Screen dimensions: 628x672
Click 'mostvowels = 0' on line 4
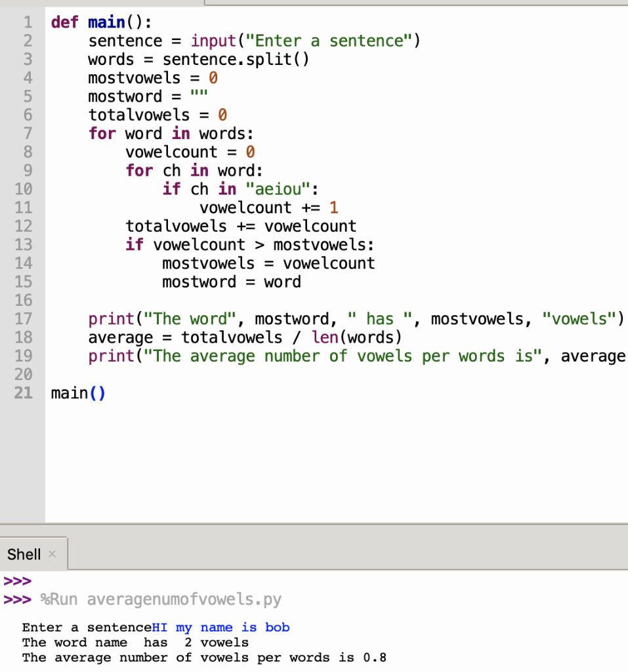click(153, 77)
